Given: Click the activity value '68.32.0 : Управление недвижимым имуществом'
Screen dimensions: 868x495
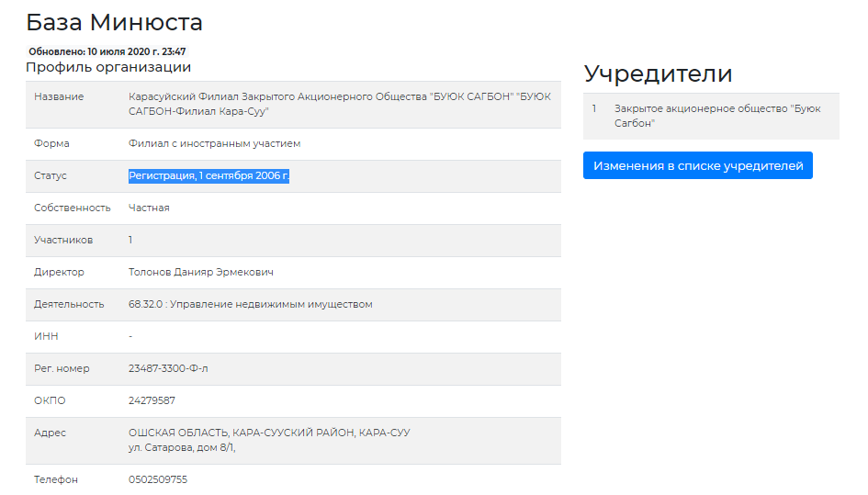Looking at the screenshot, I should click(250, 304).
